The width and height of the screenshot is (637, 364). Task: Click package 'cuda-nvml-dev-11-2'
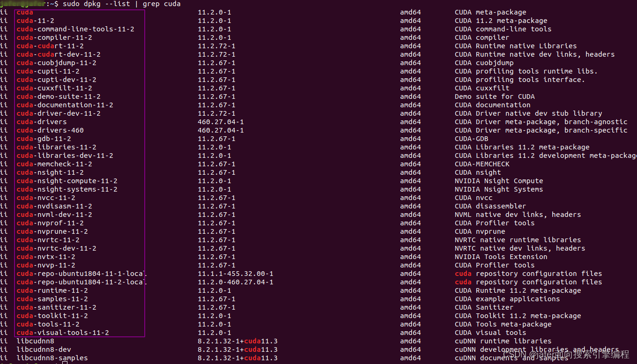tap(54, 215)
